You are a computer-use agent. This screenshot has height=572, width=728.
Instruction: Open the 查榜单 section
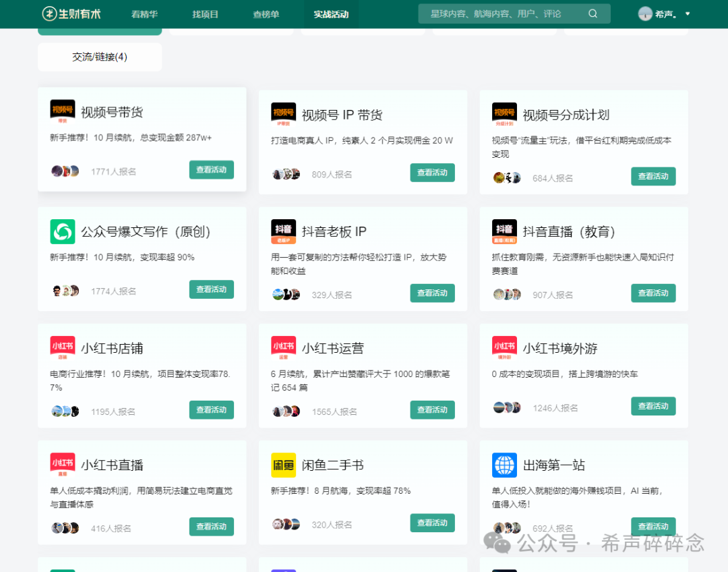pyautogui.click(x=264, y=13)
